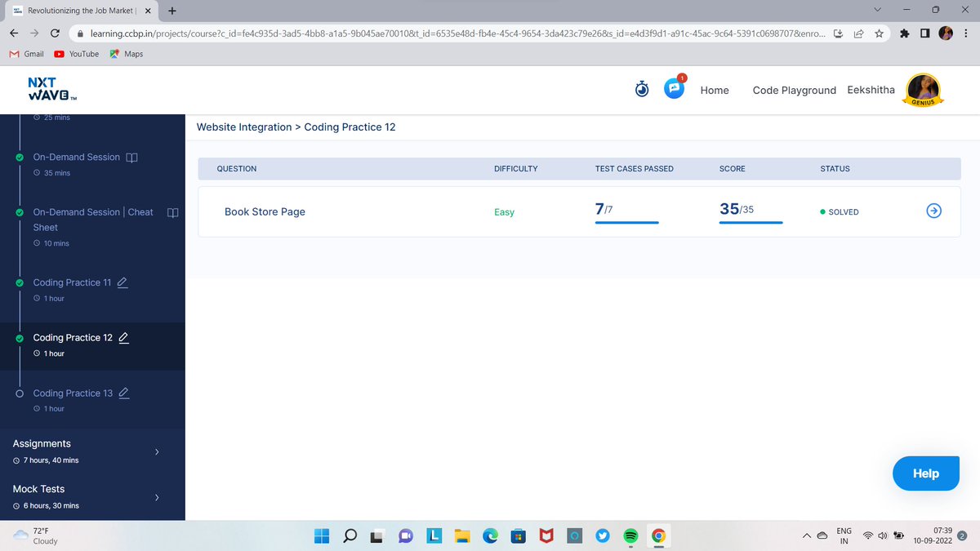Open weather widget showing 72°F Cloudy

34,535
